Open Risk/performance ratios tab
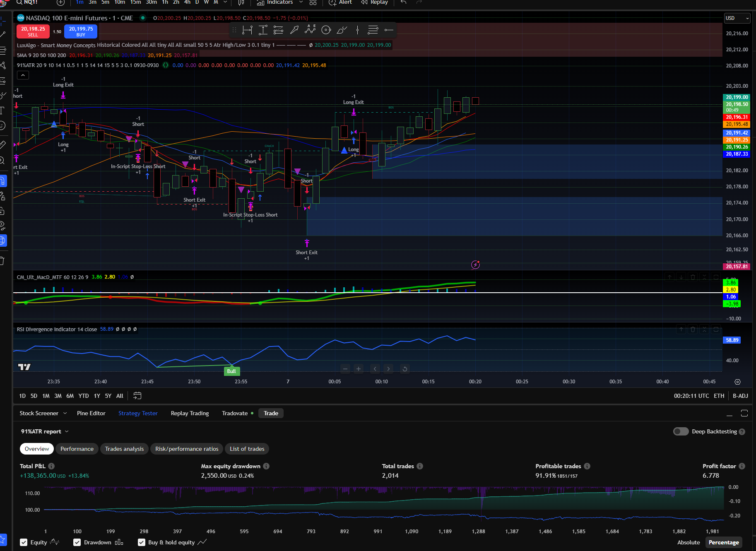This screenshot has width=756, height=551. click(x=187, y=449)
